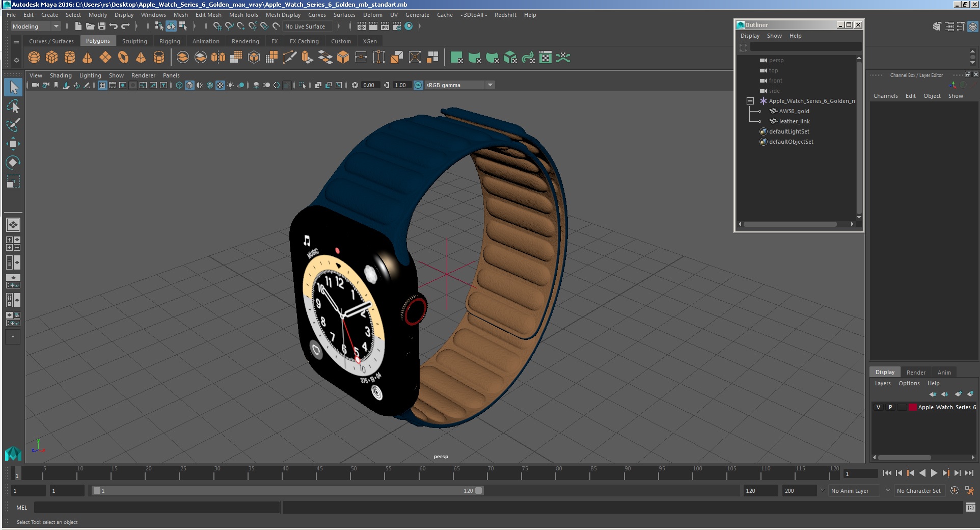The height and width of the screenshot is (530, 980).
Task: Switch to the Render layer tab
Action: [916, 373]
